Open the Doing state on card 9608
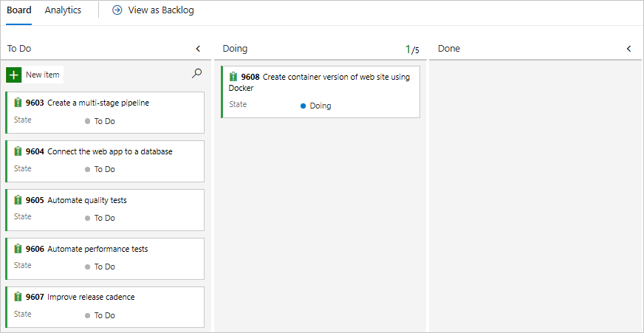The width and height of the screenshot is (644, 333). pos(320,106)
